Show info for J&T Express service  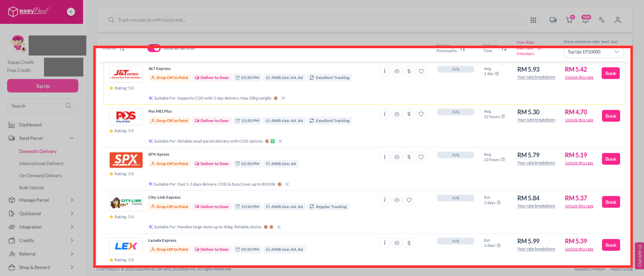385,71
